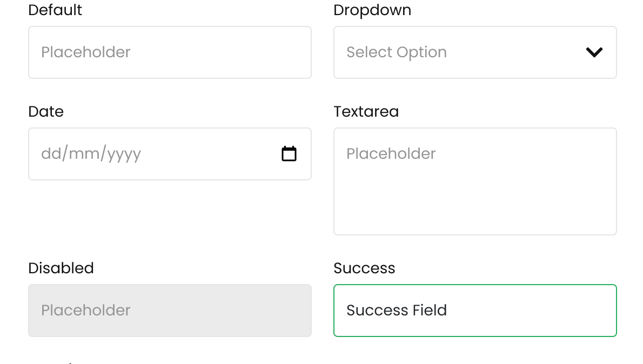
Task: Click the Dropdown field label
Action: [x=372, y=10]
